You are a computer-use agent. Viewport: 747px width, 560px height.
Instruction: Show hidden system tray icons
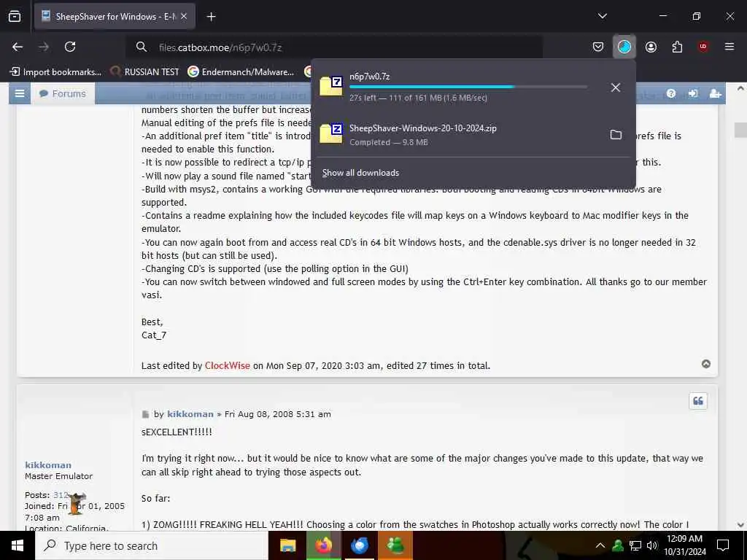pos(600,545)
